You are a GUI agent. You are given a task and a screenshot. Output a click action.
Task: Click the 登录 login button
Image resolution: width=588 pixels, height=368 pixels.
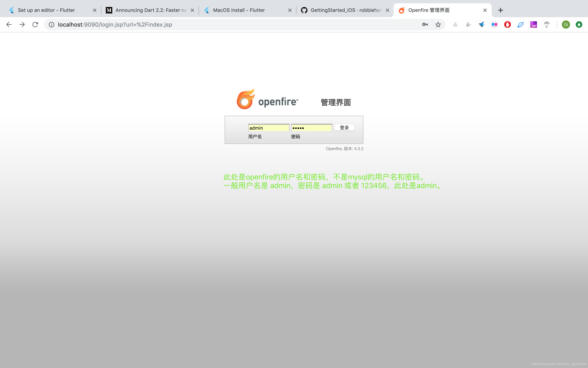coord(344,128)
